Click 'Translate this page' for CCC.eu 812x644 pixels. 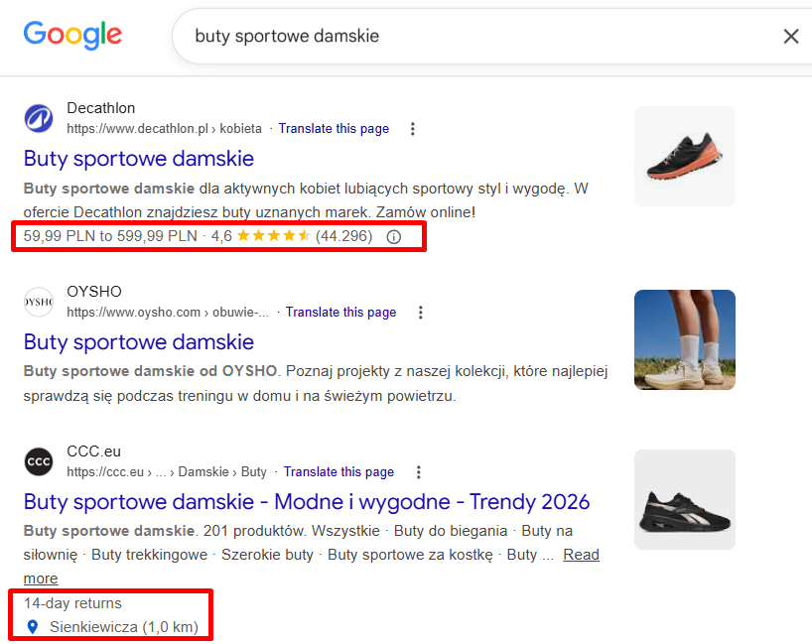click(x=338, y=471)
